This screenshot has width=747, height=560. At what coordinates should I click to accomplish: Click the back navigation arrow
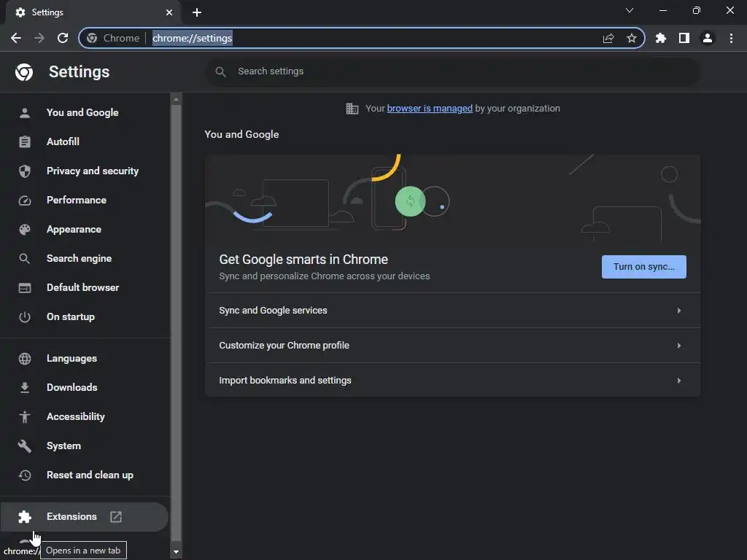pos(16,38)
